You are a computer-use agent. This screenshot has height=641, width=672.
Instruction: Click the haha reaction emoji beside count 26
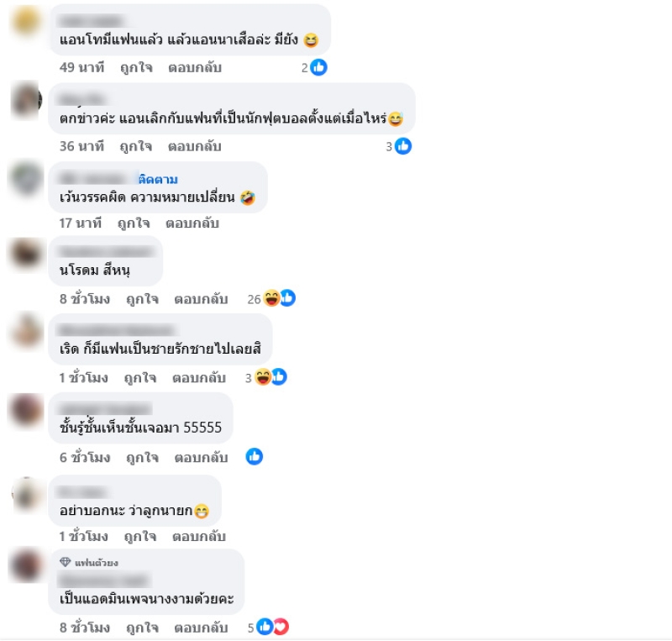click(x=271, y=298)
